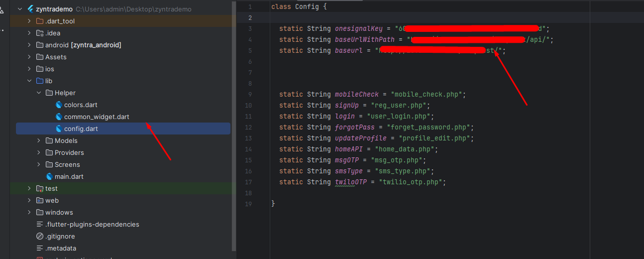
Task: Expand the android [zyntra_android] module
Action: (x=29, y=45)
